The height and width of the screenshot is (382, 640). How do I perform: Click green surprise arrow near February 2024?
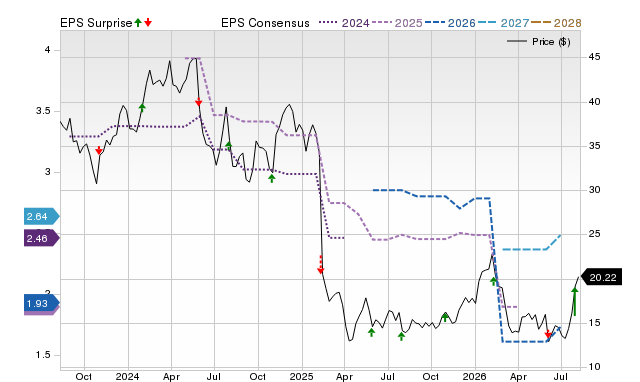click(142, 108)
